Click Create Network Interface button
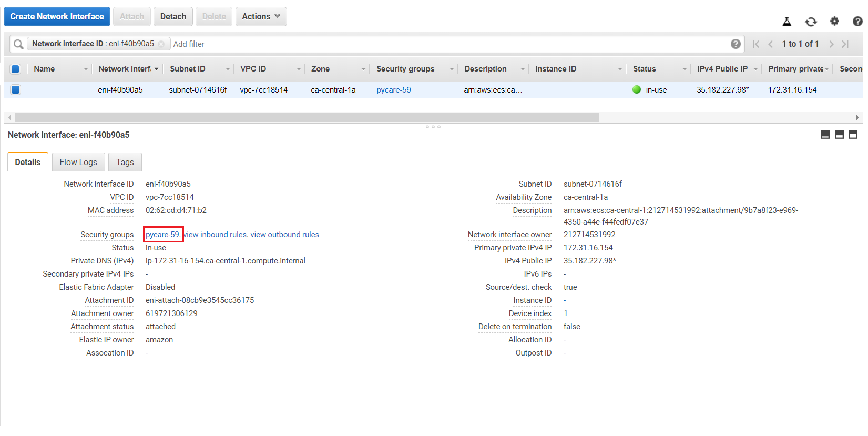This screenshot has height=436, width=868. [x=57, y=17]
